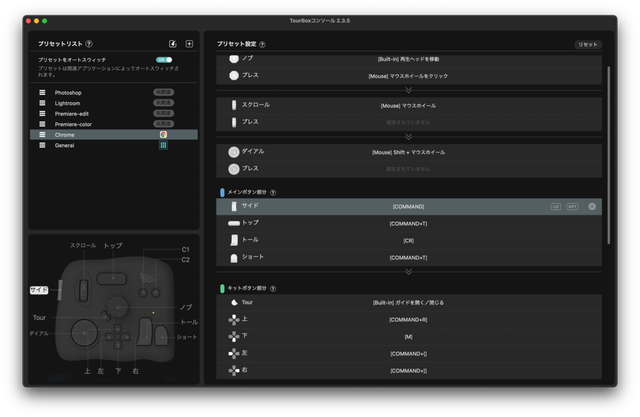This screenshot has width=640, height=417.
Task: Select the dial プレス unassigned row
Action: click(409, 169)
